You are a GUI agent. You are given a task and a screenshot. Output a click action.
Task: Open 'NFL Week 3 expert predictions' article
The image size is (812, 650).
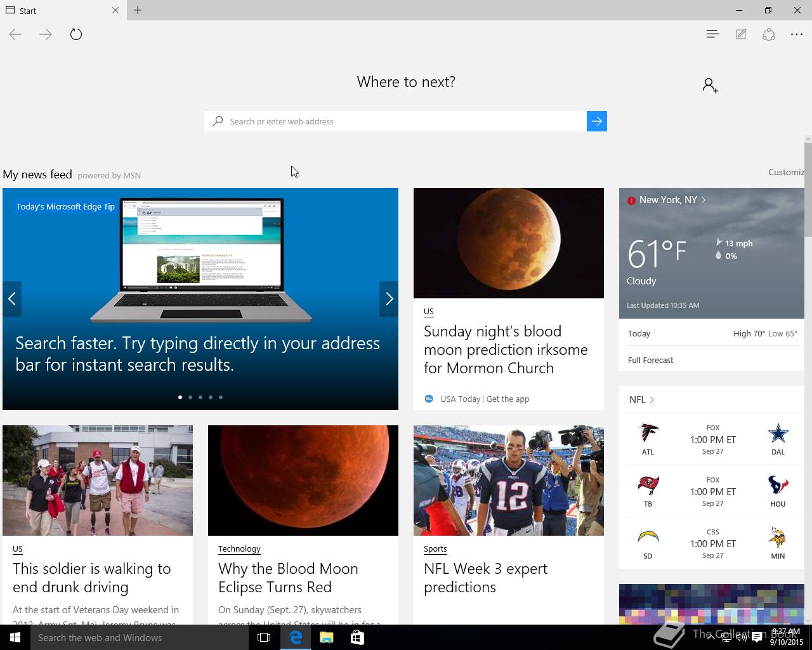485,578
